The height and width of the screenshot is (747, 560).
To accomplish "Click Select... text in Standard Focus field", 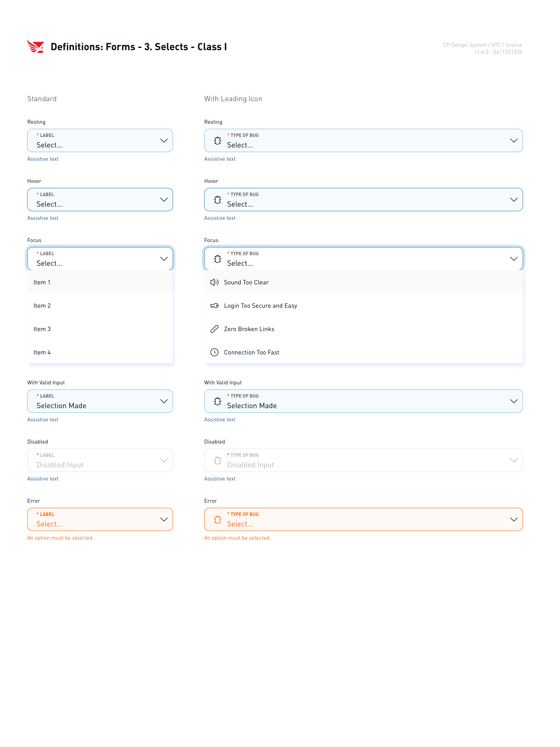I will pyautogui.click(x=49, y=263).
